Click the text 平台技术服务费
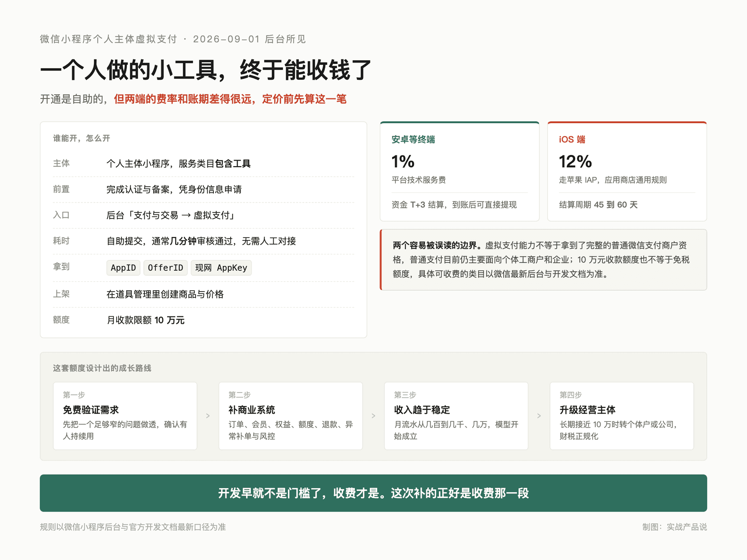Viewport: 747px width, 560px height. pyautogui.click(x=419, y=180)
